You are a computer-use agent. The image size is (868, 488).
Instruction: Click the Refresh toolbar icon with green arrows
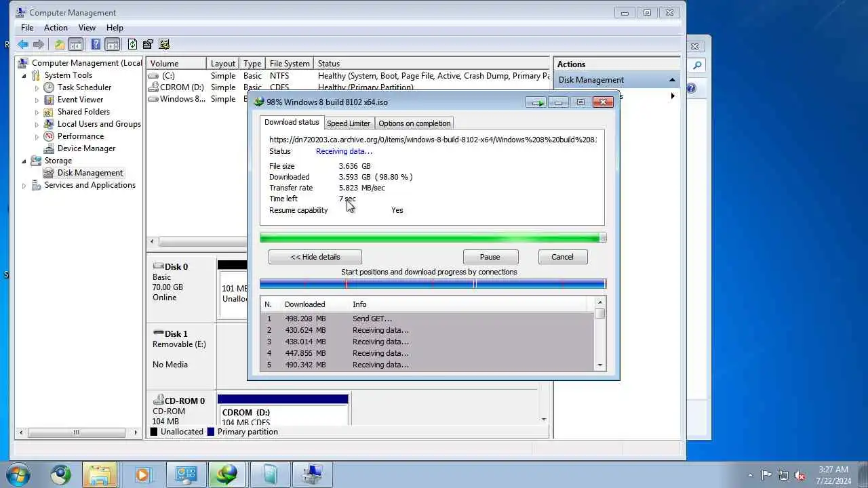(x=132, y=44)
